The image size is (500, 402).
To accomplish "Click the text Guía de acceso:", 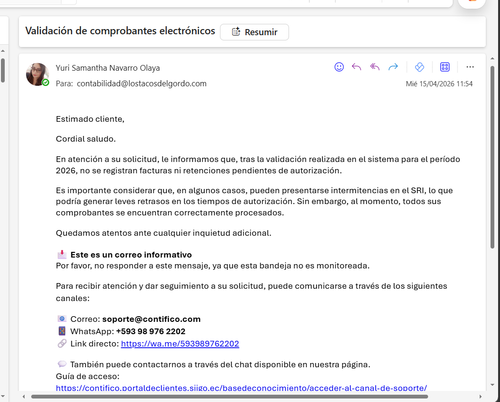I will (x=88, y=376).
